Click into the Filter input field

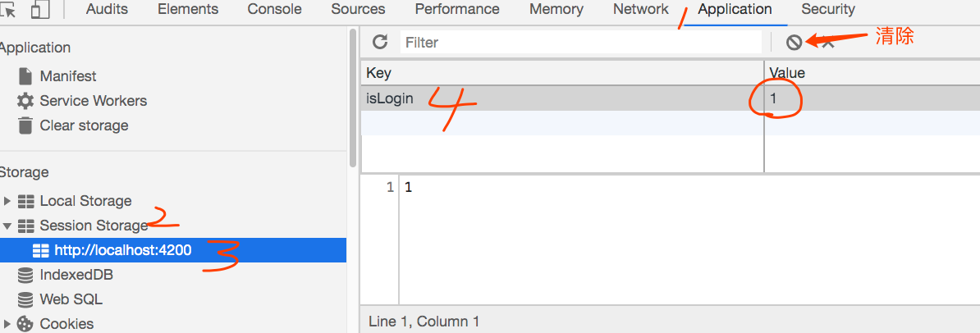[x=581, y=43]
